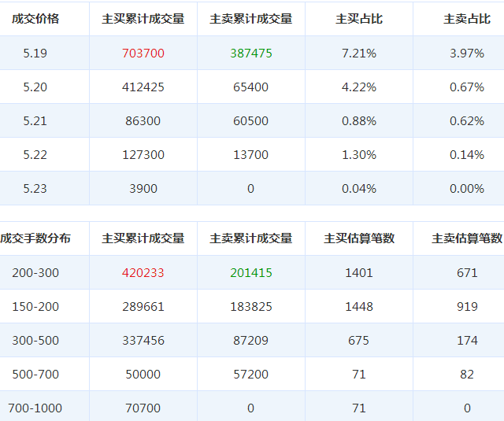Click buy volume 127300
This screenshot has height=421, width=504.
(x=143, y=155)
